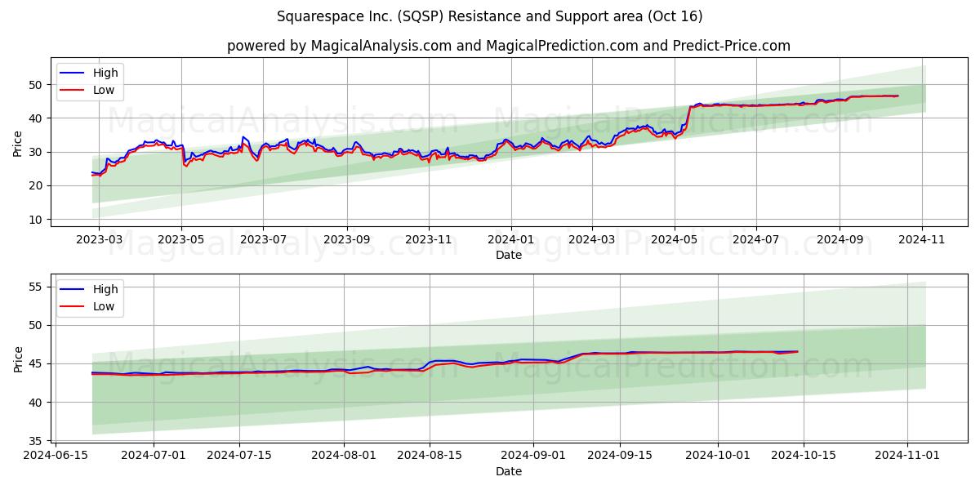Viewport: 980px width, 490px height.
Task: Click the '35' y-axis tick in bottom chart
Action: tap(36, 441)
